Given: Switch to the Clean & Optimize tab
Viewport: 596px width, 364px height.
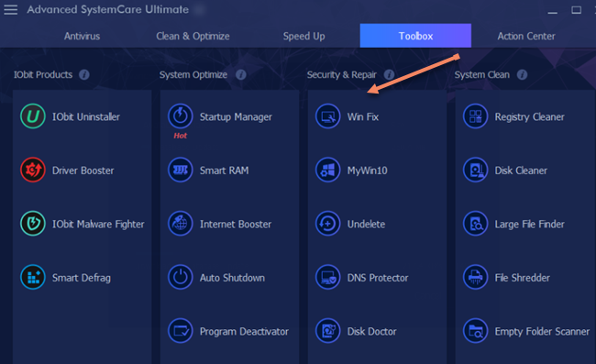Looking at the screenshot, I should coord(193,36).
